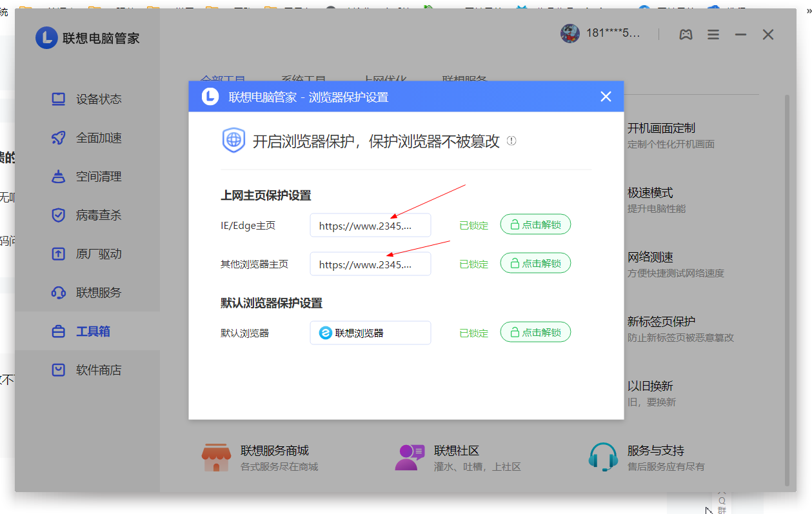
Task: Click the 其他浏览器主页 URL field
Action: [x=370, y=264]
